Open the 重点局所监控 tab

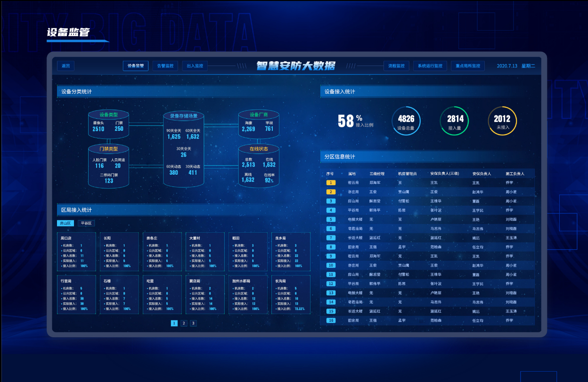pyautogui.click(x=468, y=66)
